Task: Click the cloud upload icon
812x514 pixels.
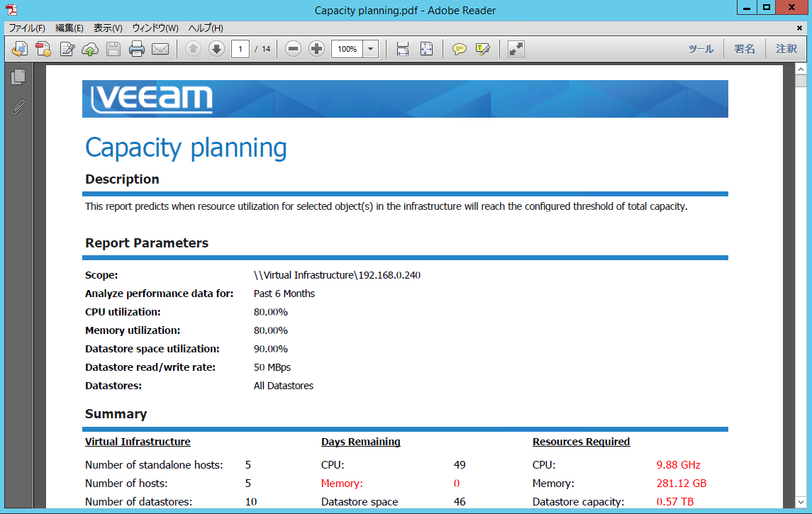Action: [90, 49]
